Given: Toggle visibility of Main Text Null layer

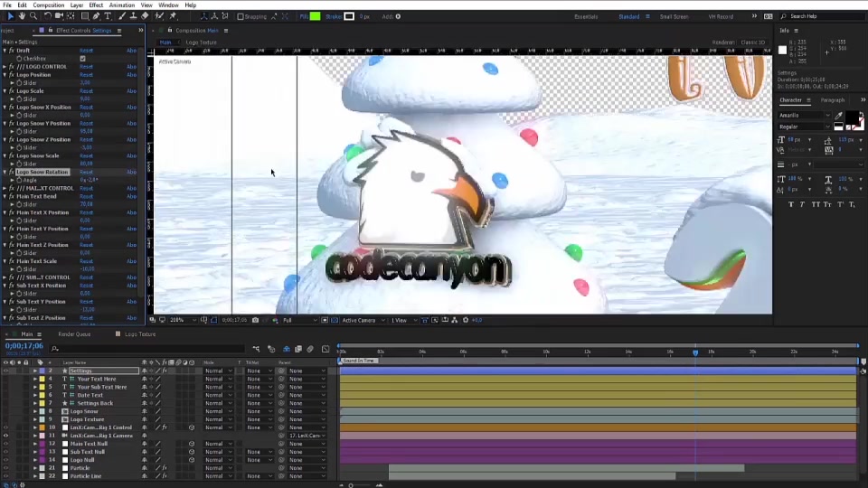Looking at the screenshot, I should coord(5,444).
